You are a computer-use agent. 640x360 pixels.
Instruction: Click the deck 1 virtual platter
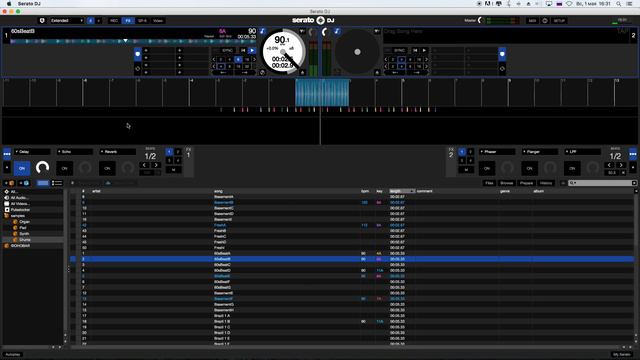coord(283,52)
